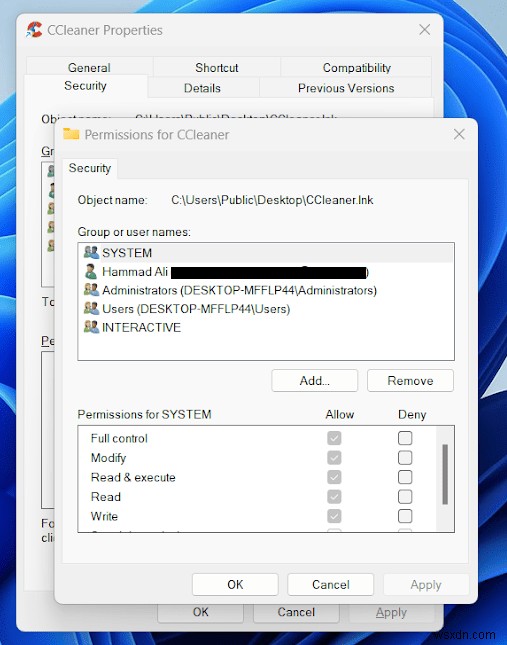507x645 pixels.
Task: Click the object path C:\Users\Public\Desktop\CCleaner.lnk
Action: tap(272, 200)
